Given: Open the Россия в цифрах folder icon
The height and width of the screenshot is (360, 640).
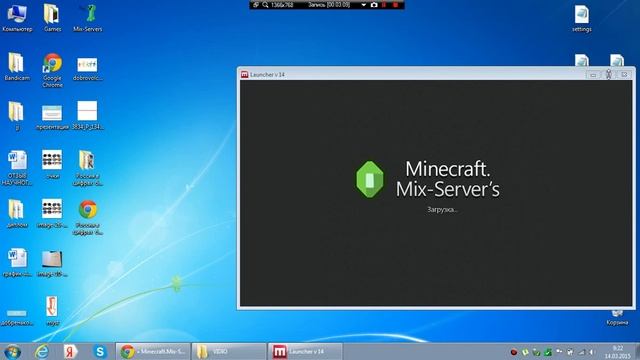Looking at the screenshot, I should (87, 167).
